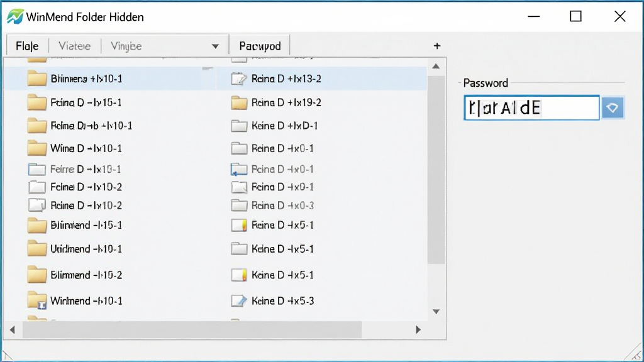Click the yellow-marked icon beside Rcina D -lx5-1

click(x=239, y=226)
